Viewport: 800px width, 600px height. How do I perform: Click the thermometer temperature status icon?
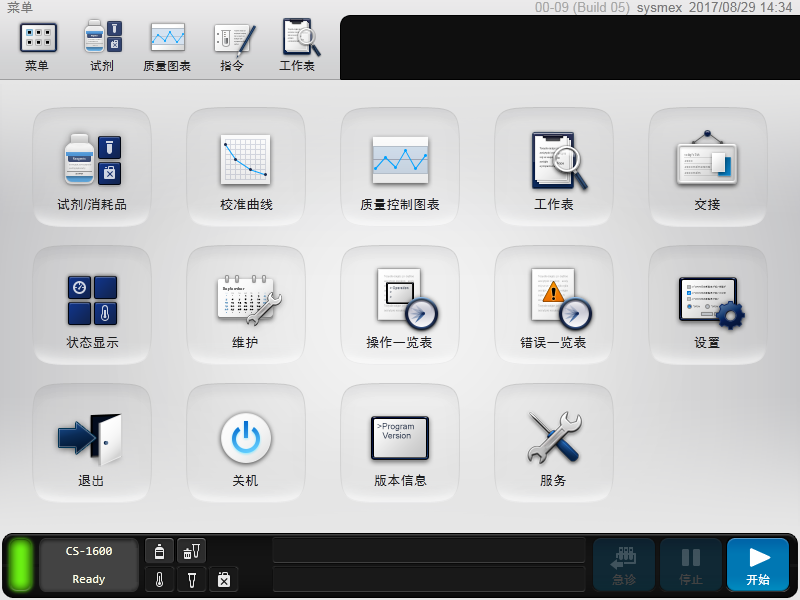pyautogui.click(x=160, y=579)
